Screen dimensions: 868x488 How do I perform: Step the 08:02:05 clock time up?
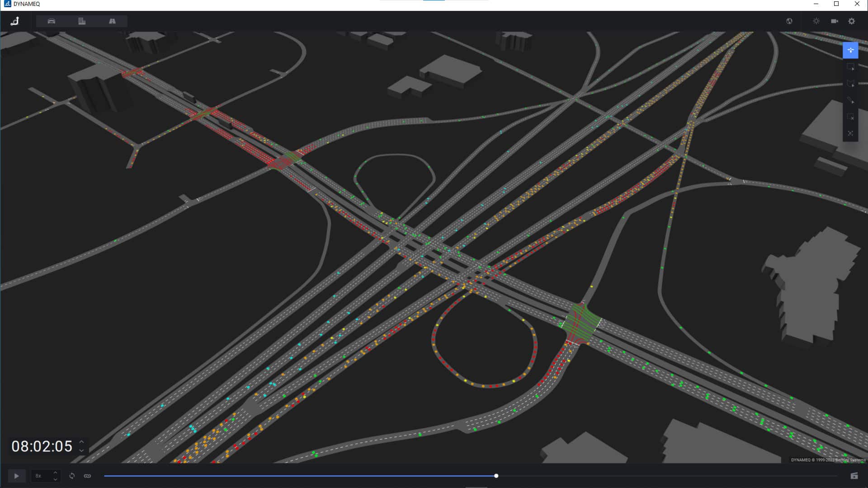81,442
